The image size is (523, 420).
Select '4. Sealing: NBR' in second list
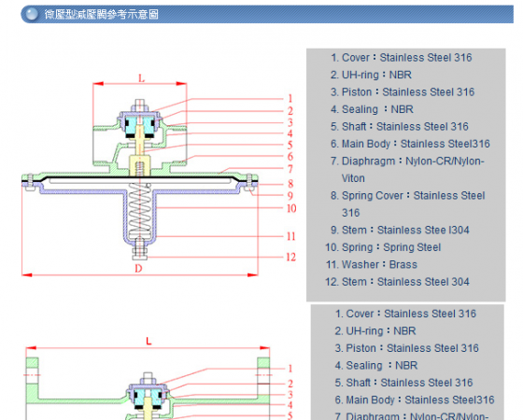coord(376,366)
